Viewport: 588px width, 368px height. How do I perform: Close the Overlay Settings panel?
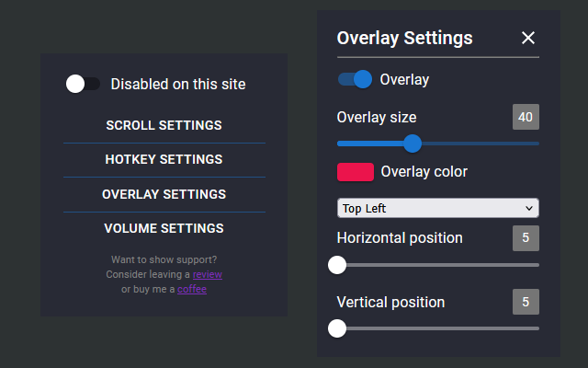[x=528, y=38]
